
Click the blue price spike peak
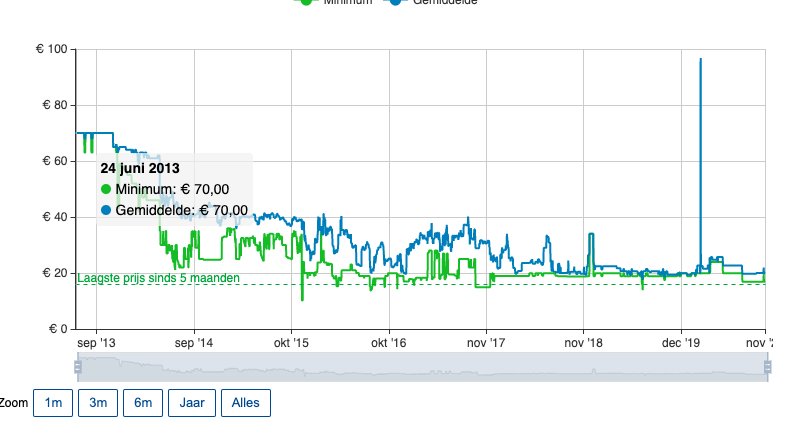701,60
